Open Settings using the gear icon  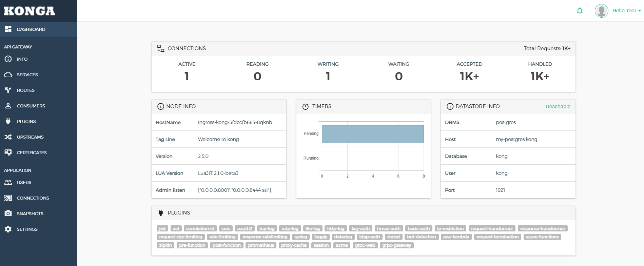[8, 229]
